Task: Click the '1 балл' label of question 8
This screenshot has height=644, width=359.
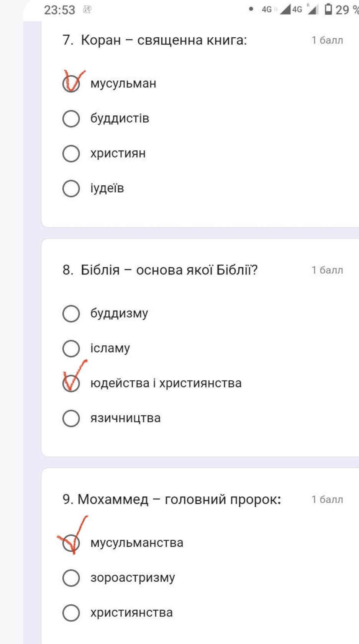Action: [327, 270]
